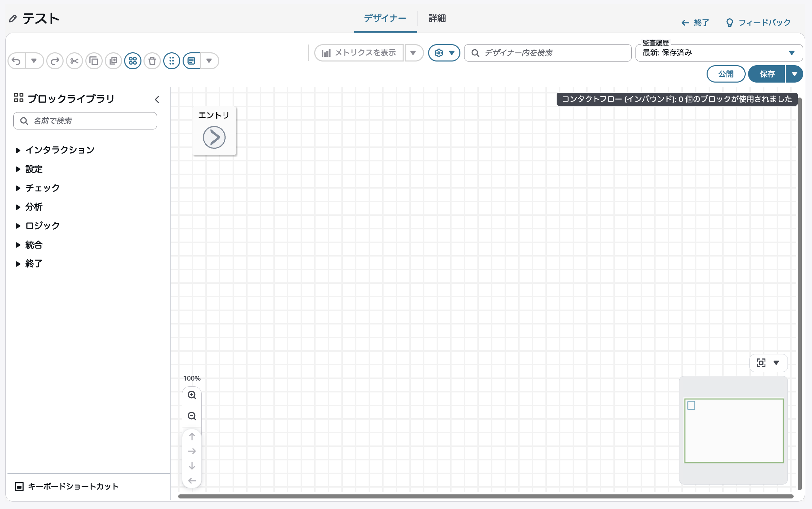Click the entry block arrow icon

click(x=214, y=137)
